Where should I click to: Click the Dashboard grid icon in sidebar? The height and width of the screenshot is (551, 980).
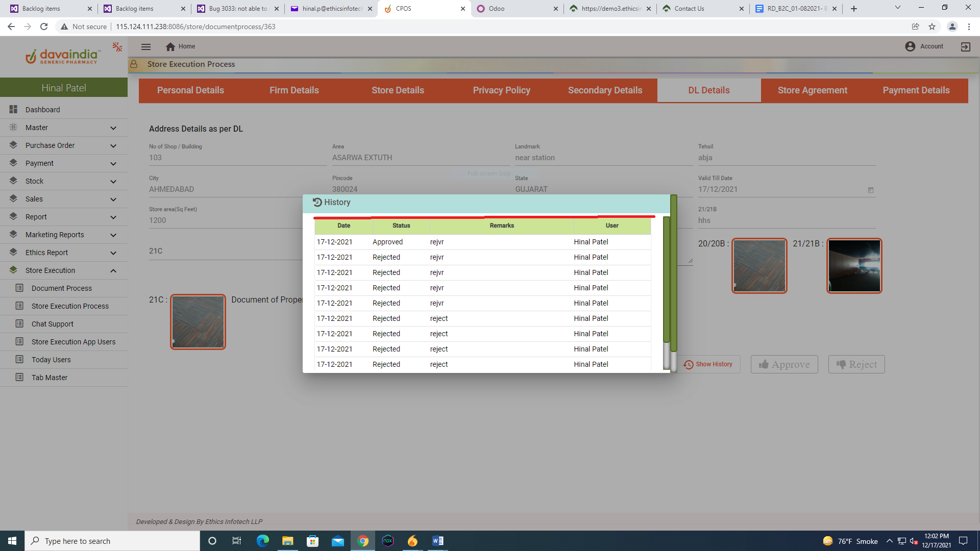click(13, 110)
